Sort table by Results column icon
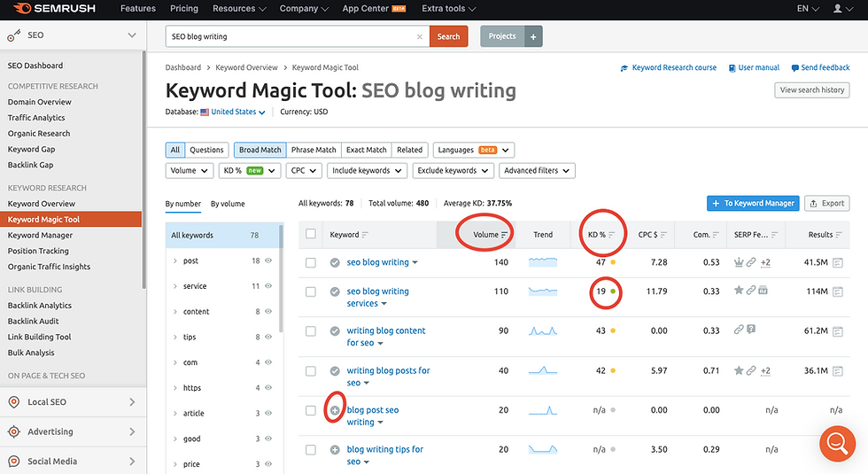This screenshot has height=474, width=868. click(839, 235)
